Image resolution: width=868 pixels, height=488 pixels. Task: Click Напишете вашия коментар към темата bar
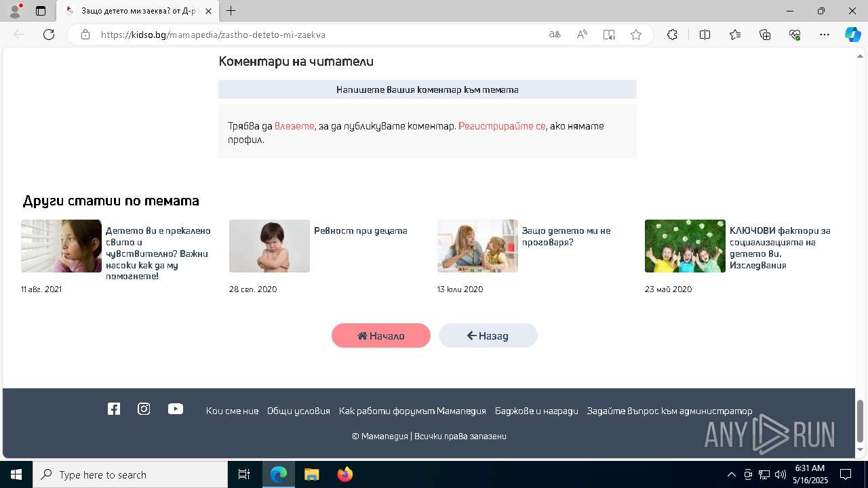427,89
